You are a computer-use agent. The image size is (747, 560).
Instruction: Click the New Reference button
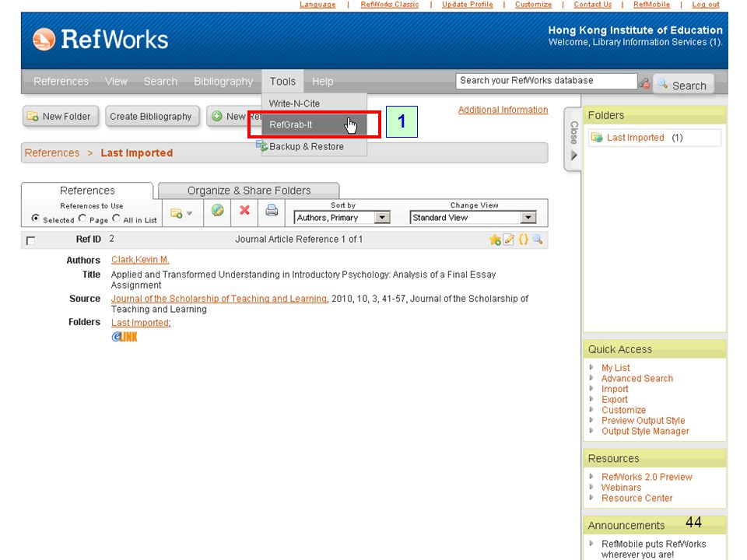(234, 116)
